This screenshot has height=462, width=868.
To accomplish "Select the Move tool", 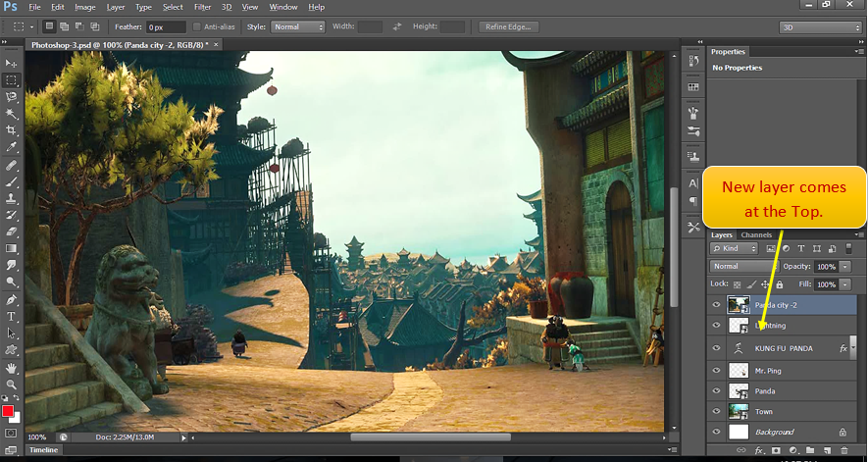I will point(11,63).
